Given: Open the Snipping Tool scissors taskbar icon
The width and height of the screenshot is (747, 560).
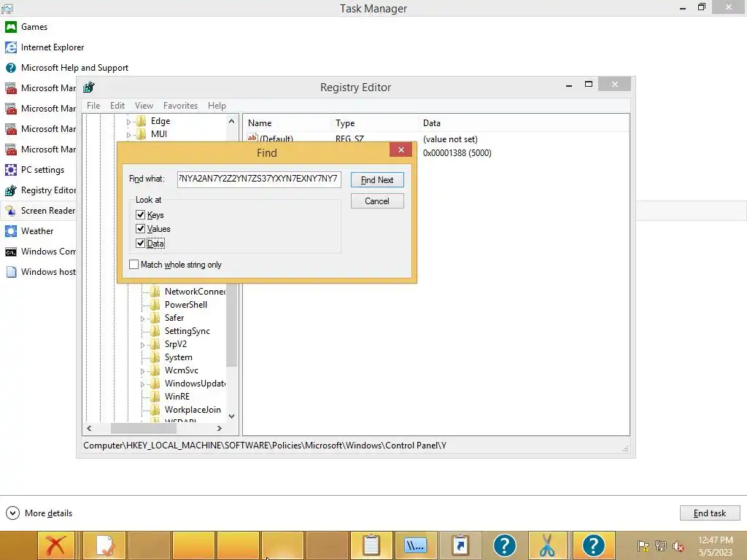Looking at the screenshot, I should tap(548, 545).
